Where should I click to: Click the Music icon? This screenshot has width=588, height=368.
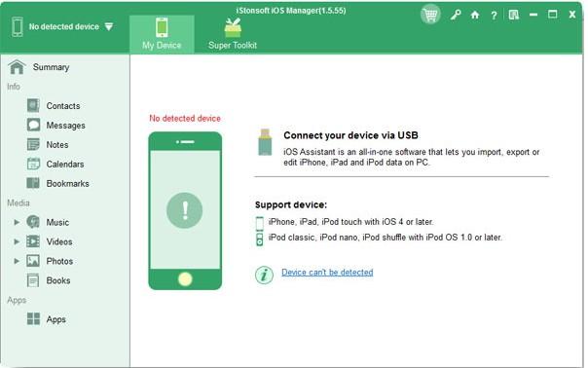(33, 222)
